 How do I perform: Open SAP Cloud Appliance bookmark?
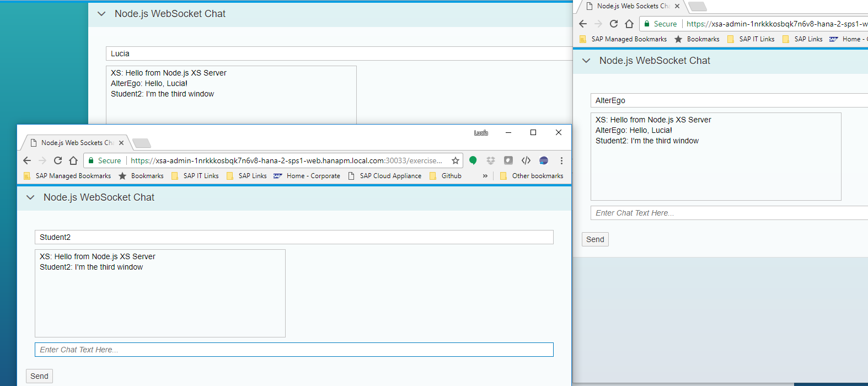(x=385, y=176)
